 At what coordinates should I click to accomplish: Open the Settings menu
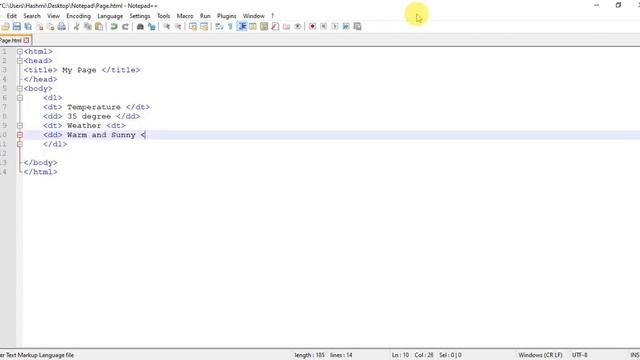[x=140, y=16]
